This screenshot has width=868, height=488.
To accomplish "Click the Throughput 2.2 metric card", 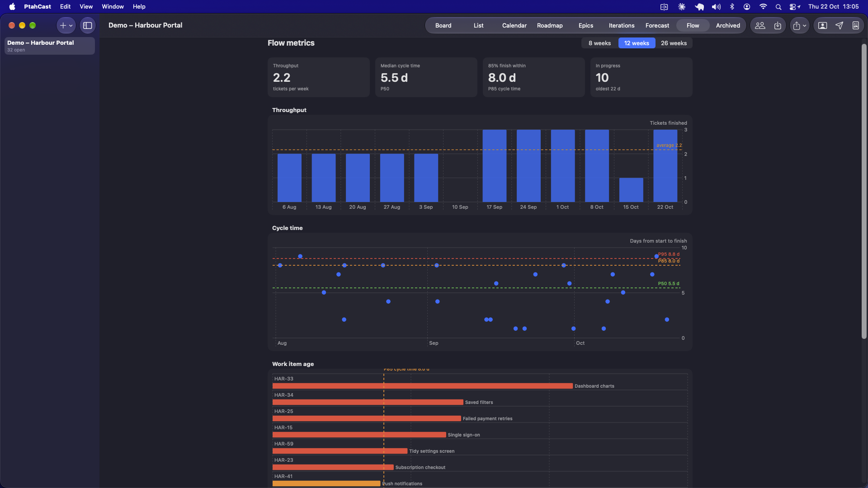I will 319,77.
